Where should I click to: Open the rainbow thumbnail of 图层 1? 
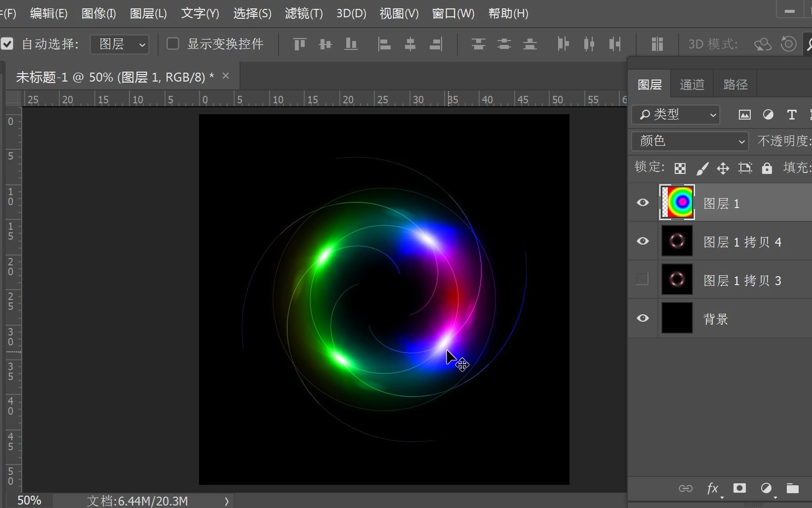point(677,203)
